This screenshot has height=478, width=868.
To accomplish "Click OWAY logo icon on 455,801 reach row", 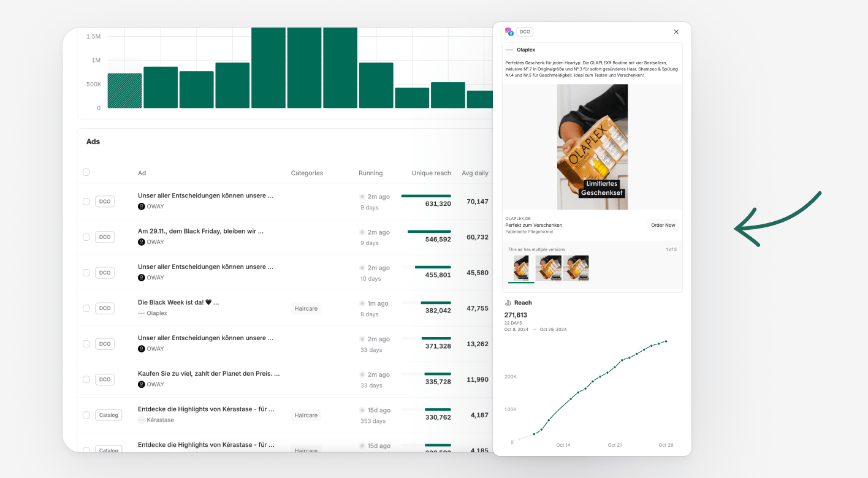I will pos(142,278).
